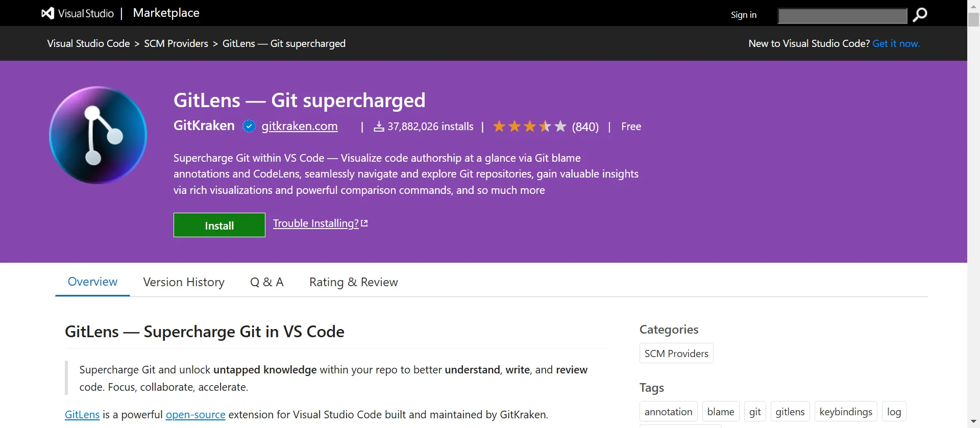980x428 pixels.
Task: Visit gitkraken.com link
Action: click(300, 126)
